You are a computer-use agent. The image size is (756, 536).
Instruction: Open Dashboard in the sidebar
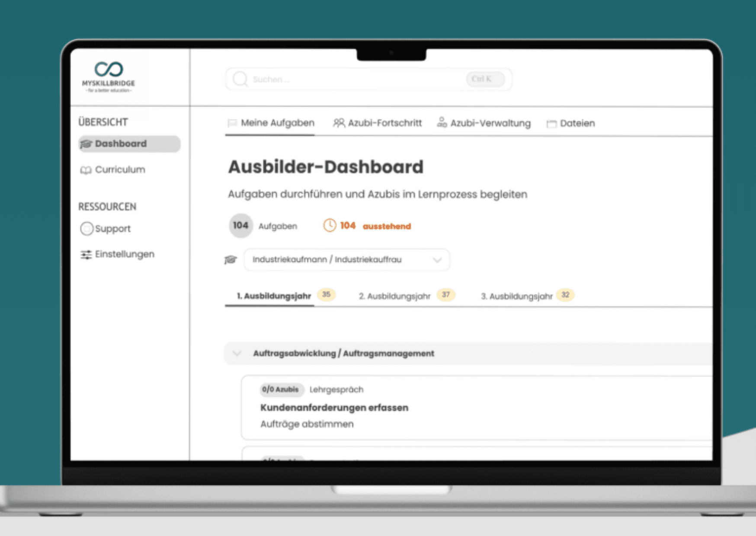[x=129, y=144]
